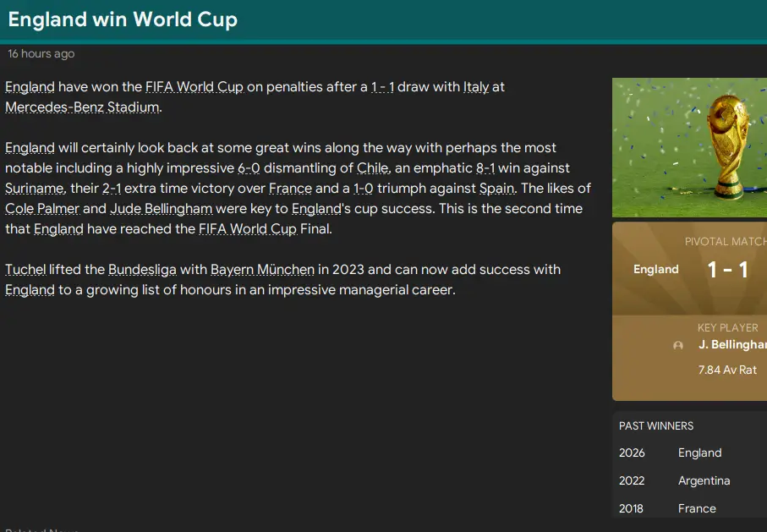The height and width of the screenshot is (532, 767).
Task: Select 2018 winner France in Past Winners
Action: coord(697,508)
